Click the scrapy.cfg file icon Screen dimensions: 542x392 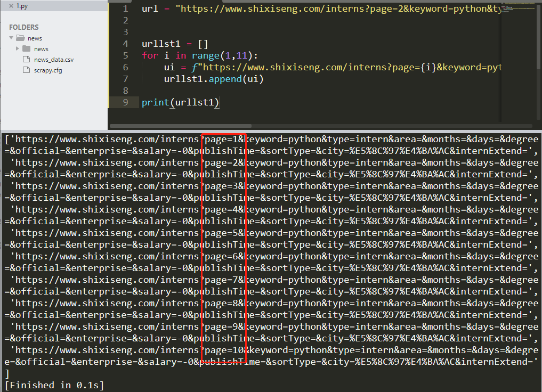point(26,70)
